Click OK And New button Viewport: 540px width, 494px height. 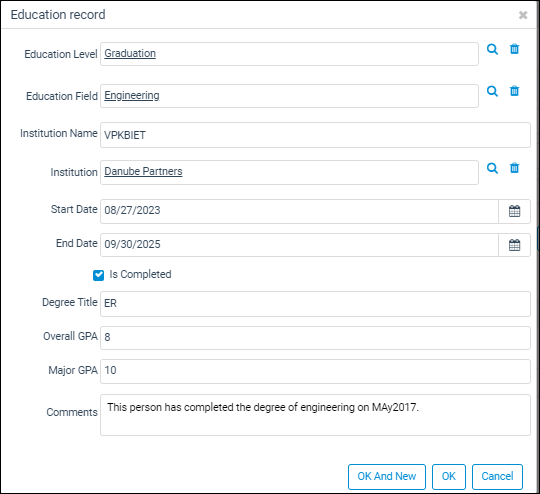click(x=387, y=476)
